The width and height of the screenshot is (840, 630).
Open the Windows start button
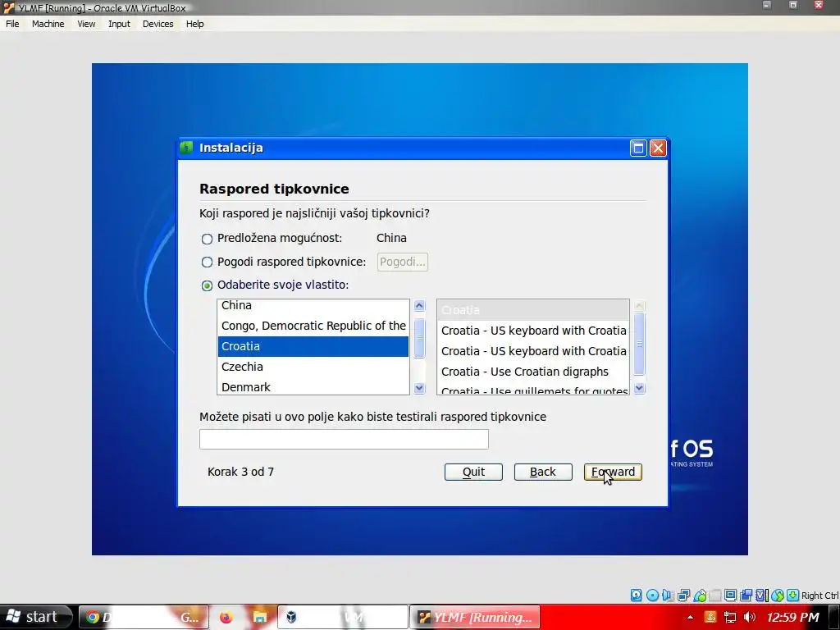coord(35,617)
